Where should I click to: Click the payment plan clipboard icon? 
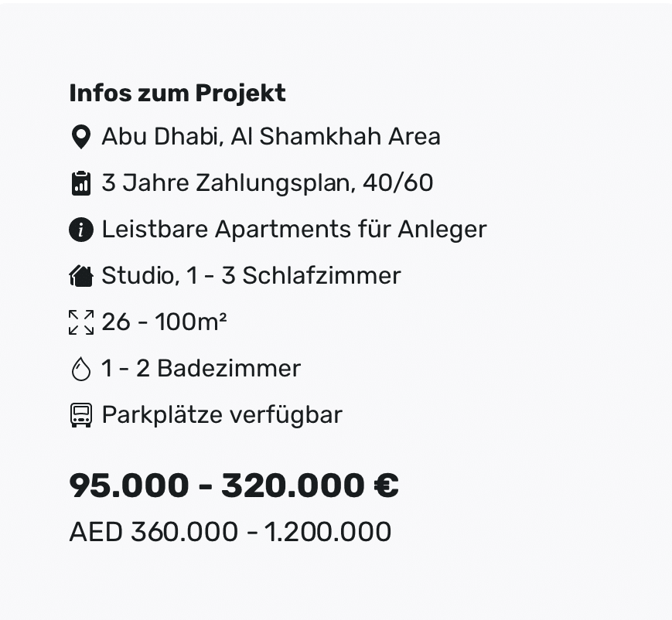[x=81, y=183]
